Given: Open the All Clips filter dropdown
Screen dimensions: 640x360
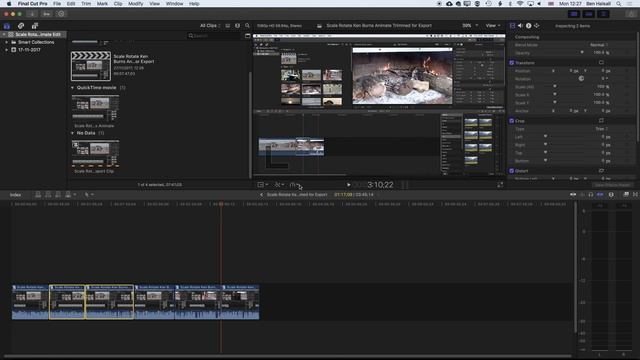Looking at the screenshot, I should [210, 26].
